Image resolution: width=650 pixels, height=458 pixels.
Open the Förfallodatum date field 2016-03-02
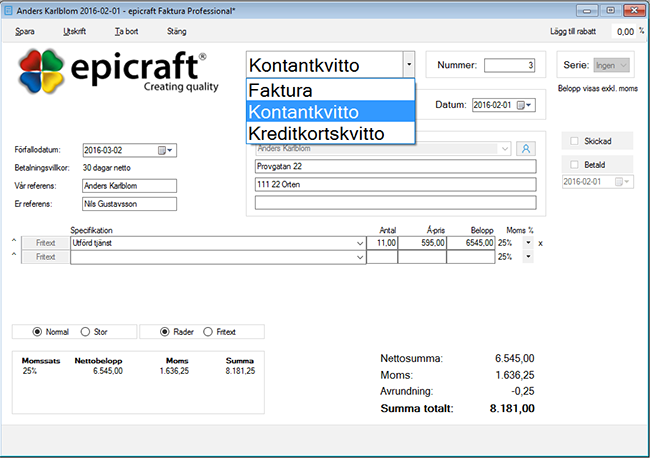pos(129,150)
